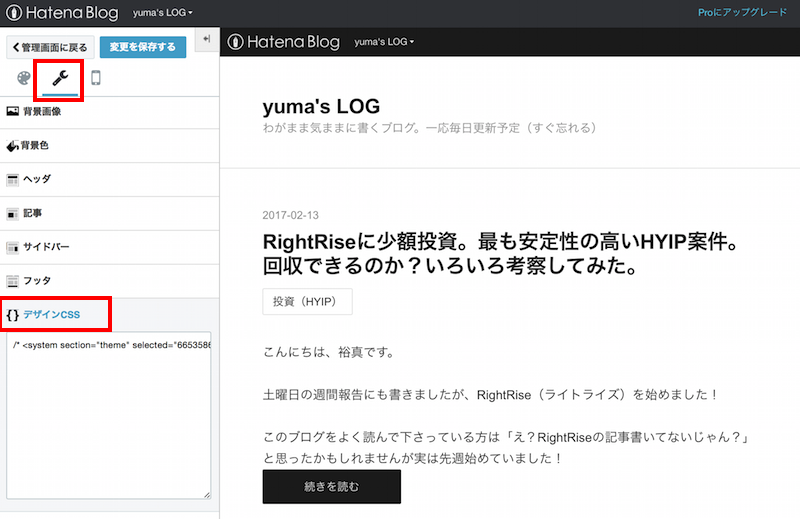Click Hatena Blog logo in preview header
The image size is (800, 519).
[x=283, y=42]
